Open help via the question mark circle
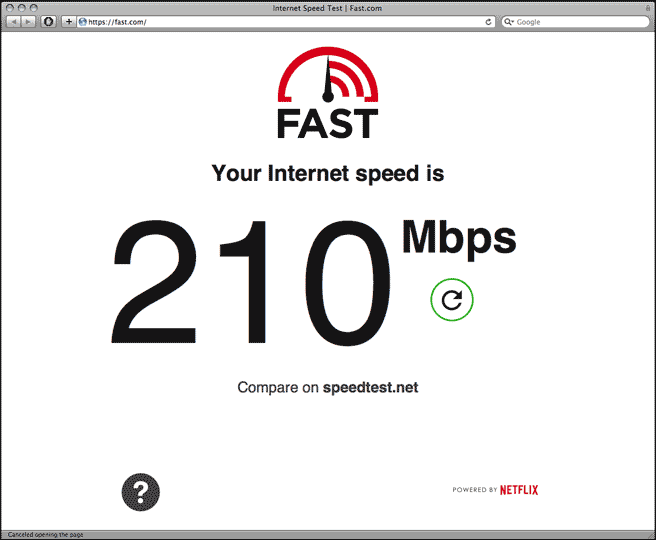Viewport: 656px width, 540px height. [x=141, y=492]
